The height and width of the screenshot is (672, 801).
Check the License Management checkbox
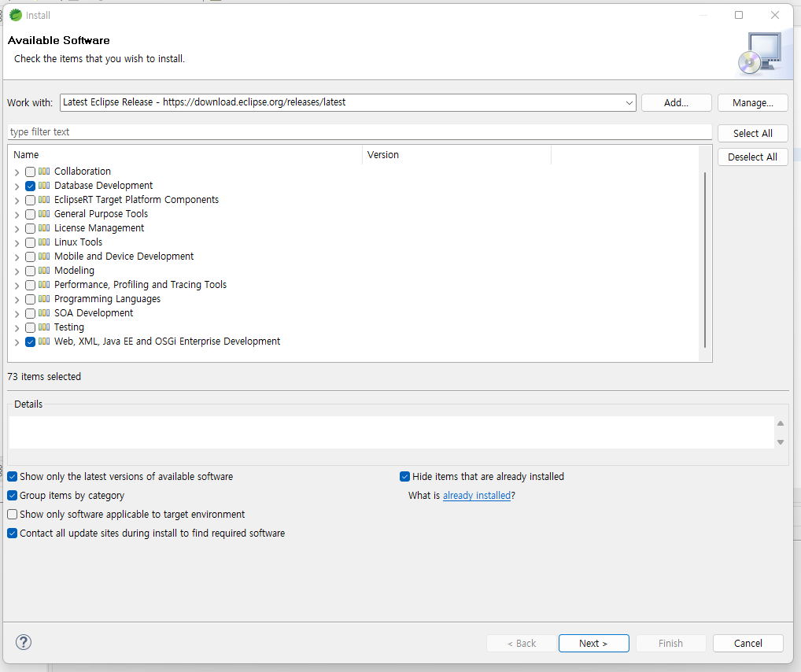click(x=30, y=228)
